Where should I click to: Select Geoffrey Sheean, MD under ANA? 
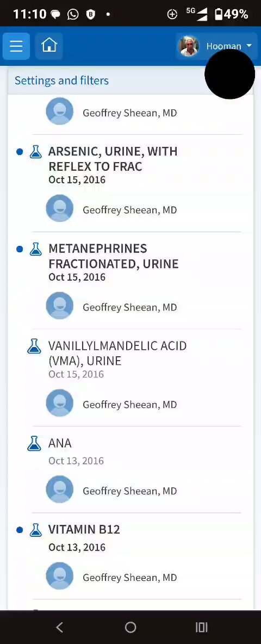[x=129, y=491]
